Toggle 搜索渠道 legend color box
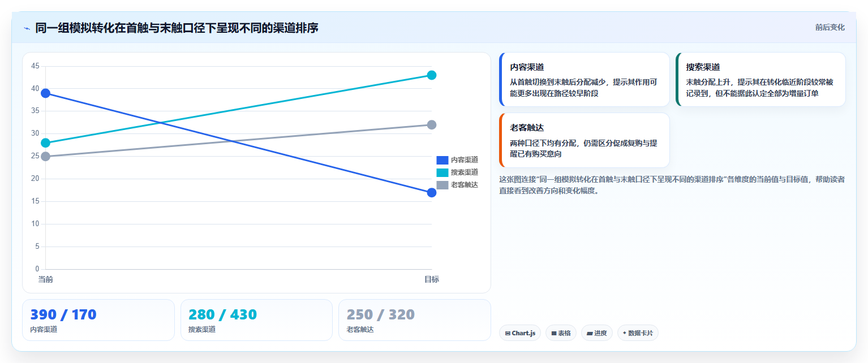868x363 pixels. coord(442,172)
